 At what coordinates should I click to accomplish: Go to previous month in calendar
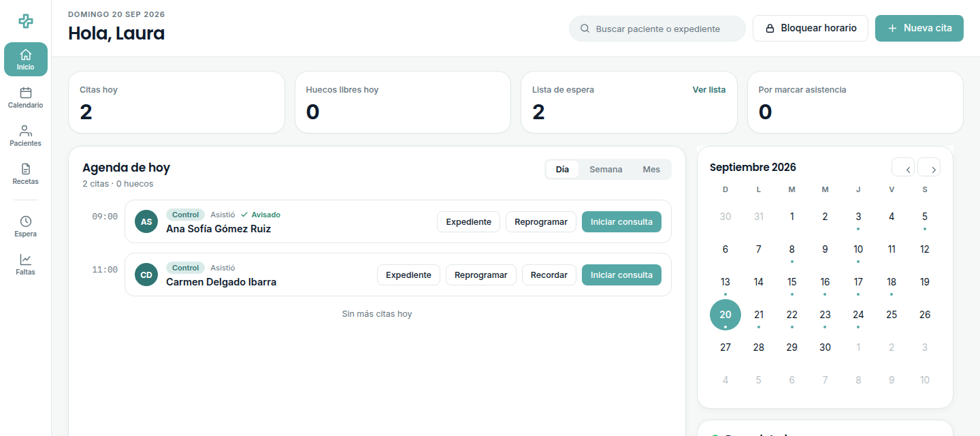(x=903, y=168)
